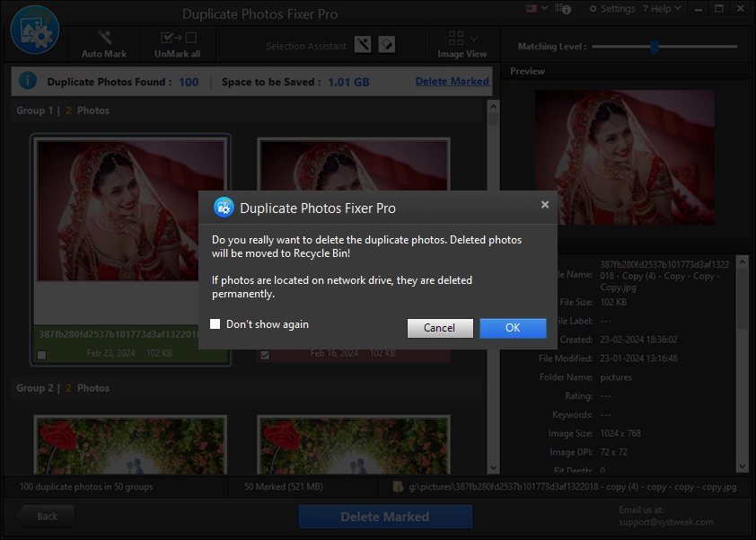The image size is (756, 540).
Task: Go Back using the bottom-left button
Action: tap(46, 517)
